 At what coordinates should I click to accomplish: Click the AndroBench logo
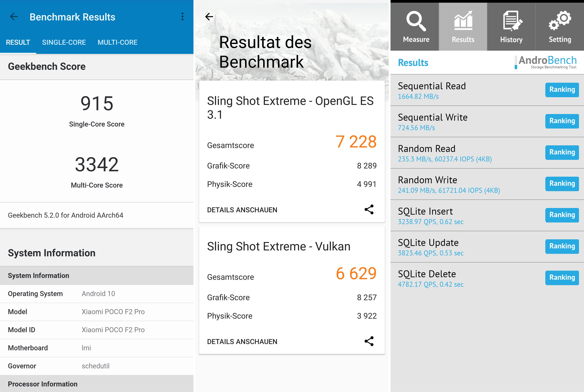point(546,62)
